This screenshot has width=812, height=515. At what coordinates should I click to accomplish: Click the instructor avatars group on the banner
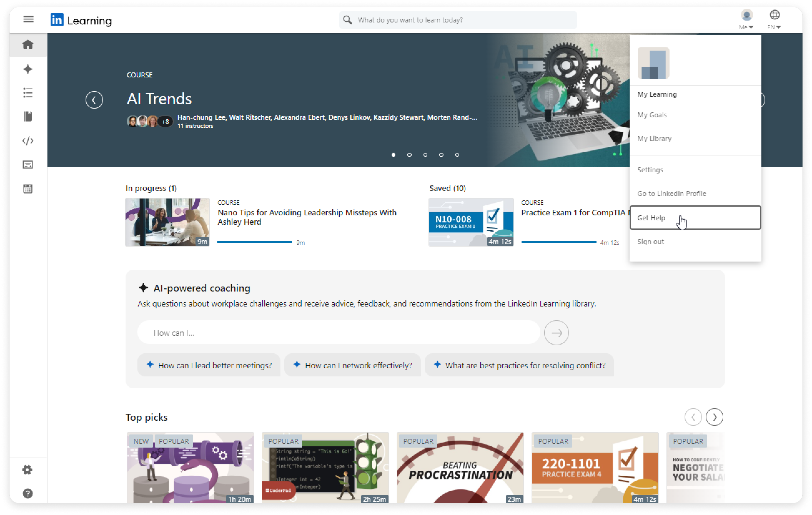click(149, 121)
